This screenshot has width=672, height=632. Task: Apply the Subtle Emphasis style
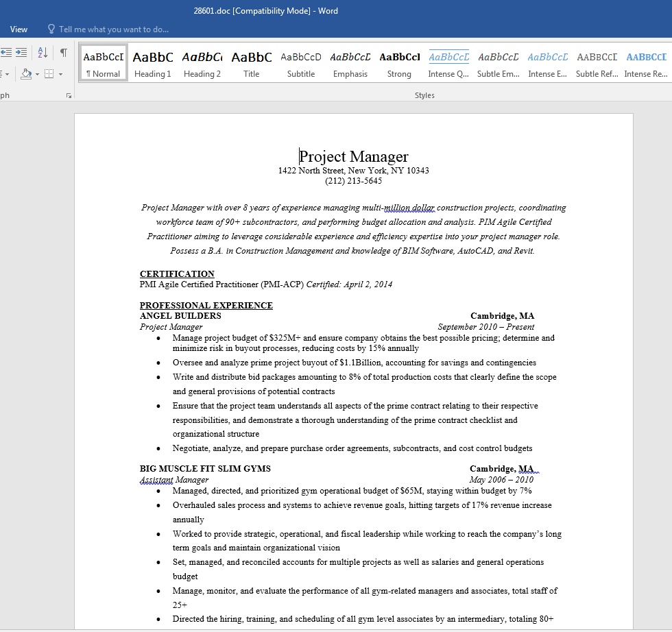tap(498, 63)
